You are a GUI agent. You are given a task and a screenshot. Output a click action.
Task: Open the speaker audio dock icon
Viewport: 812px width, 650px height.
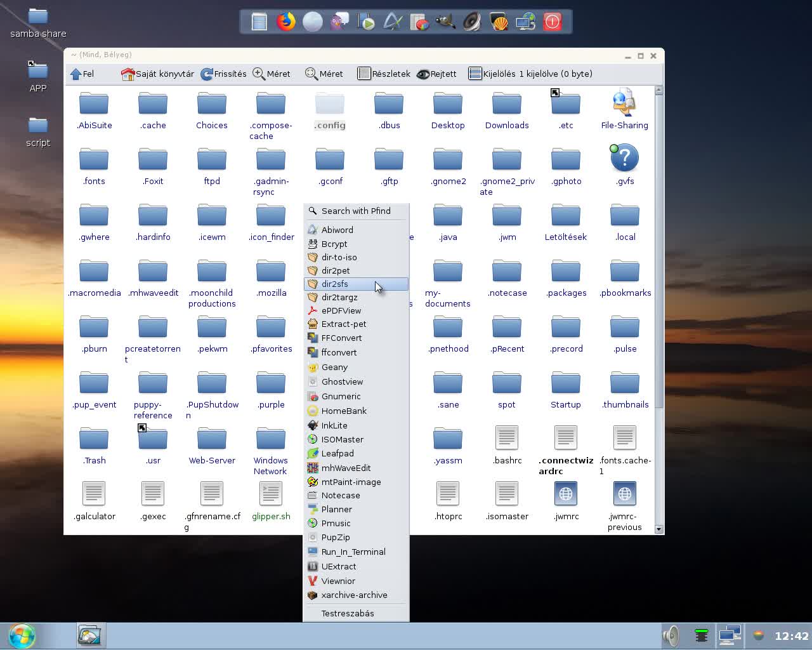click(473, 22)
